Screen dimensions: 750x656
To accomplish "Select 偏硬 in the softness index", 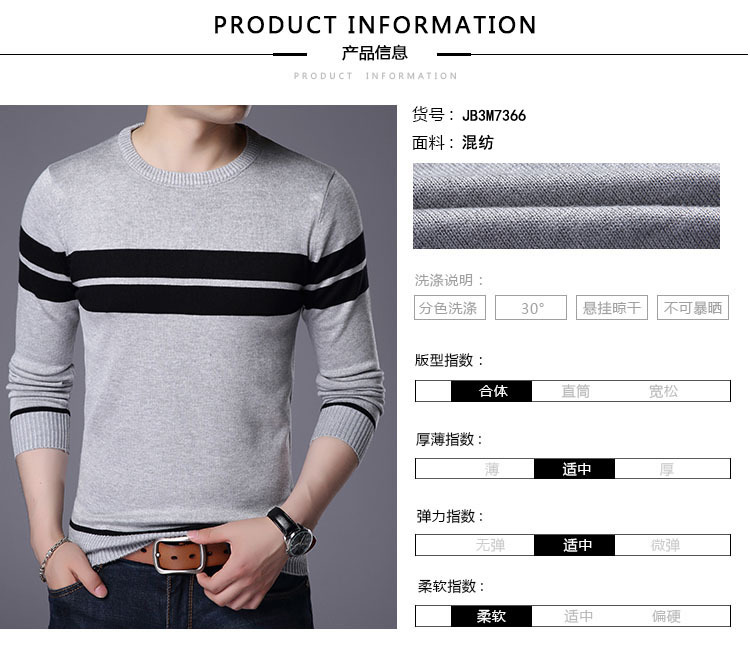I will point(666,616).
